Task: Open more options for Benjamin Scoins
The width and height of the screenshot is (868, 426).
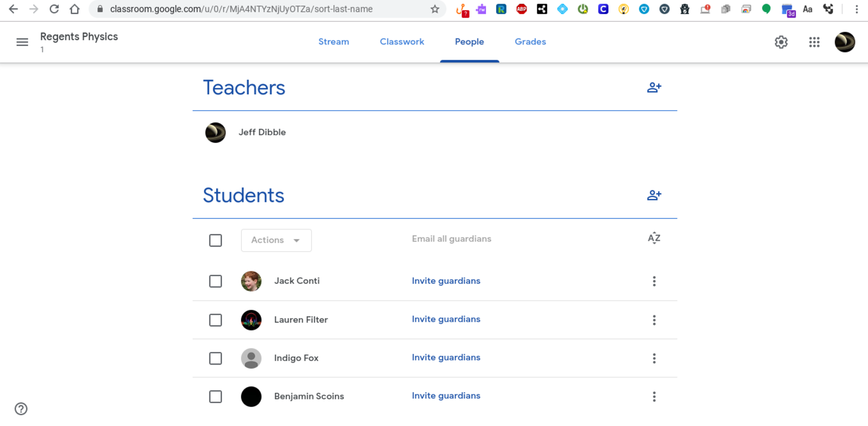Action: click(654, 396)
